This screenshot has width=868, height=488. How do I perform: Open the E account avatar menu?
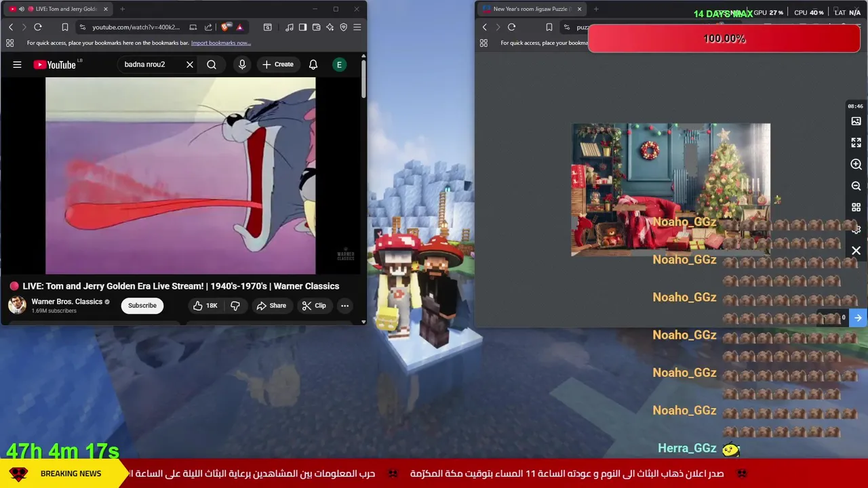[x=339, y=64]
